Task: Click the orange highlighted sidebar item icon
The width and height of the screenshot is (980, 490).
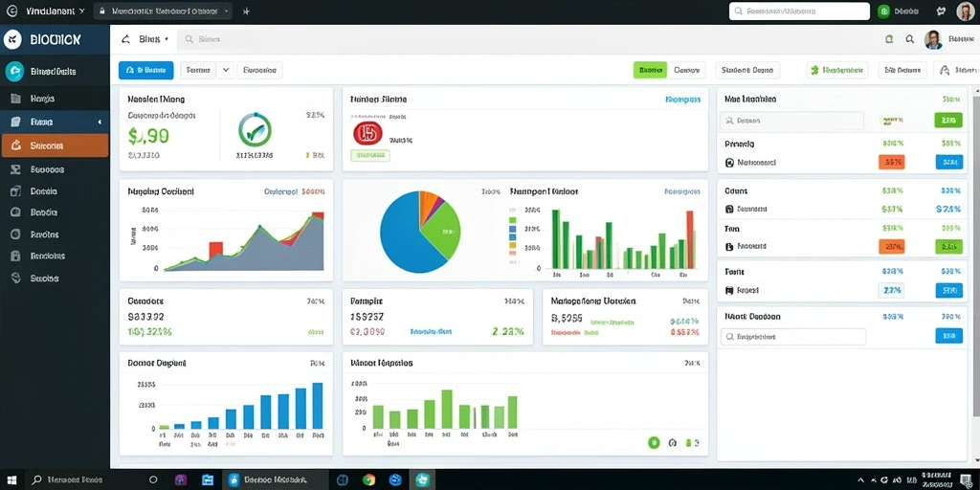Action: click(17, 145)
